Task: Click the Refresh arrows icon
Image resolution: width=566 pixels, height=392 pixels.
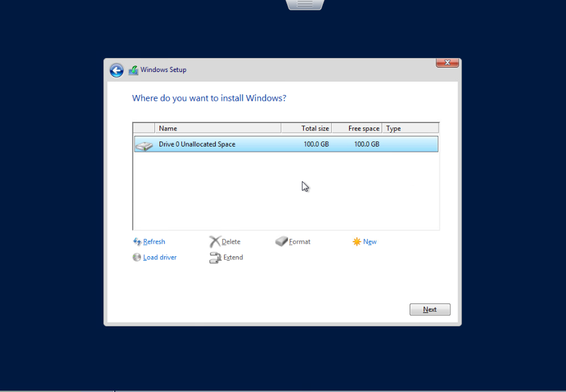Action: 137,242
